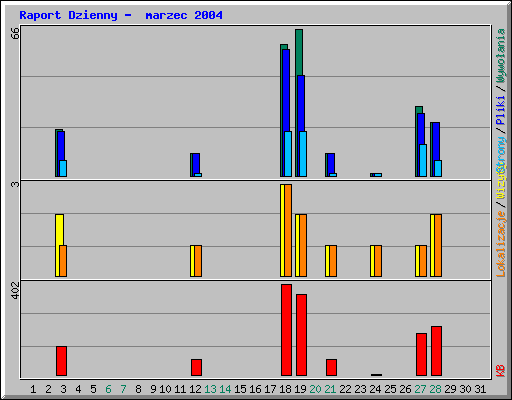Click the orange Lokalizacje bar for day 27

[423, 261]
